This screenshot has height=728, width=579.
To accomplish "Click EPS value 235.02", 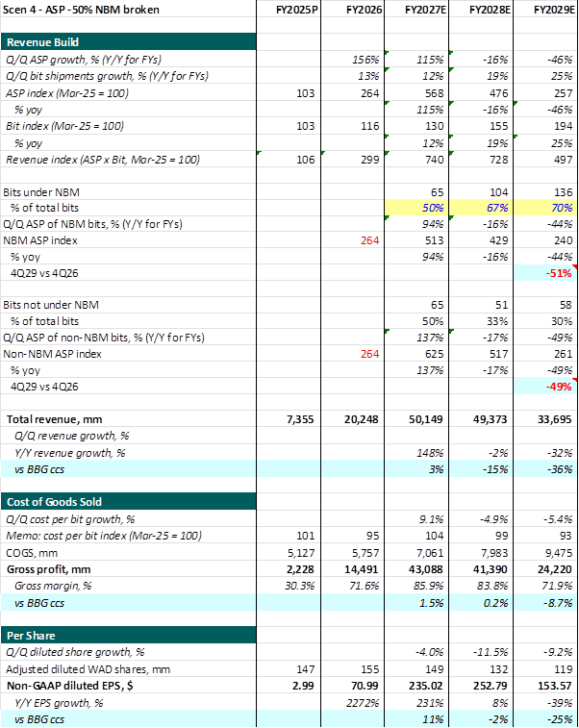I will point(428,686).
